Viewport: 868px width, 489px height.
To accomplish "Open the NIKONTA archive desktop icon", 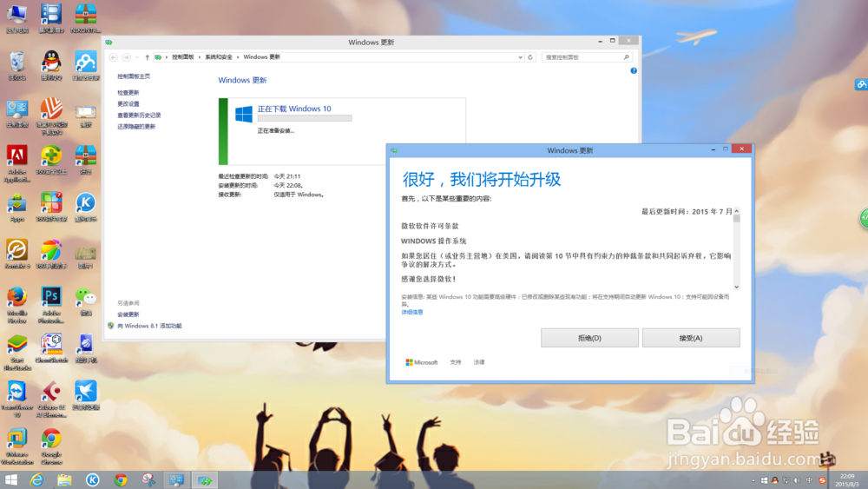I will 85,18.
